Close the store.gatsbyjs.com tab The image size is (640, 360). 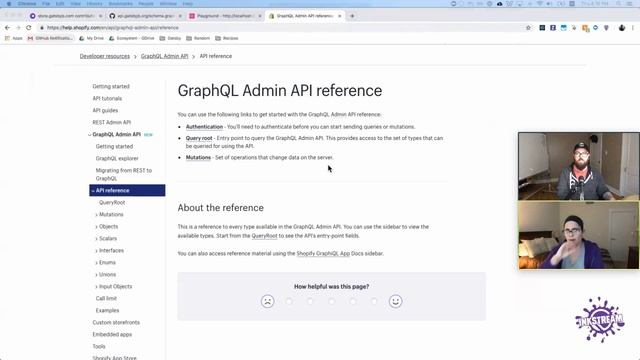(x=100, y=16)
